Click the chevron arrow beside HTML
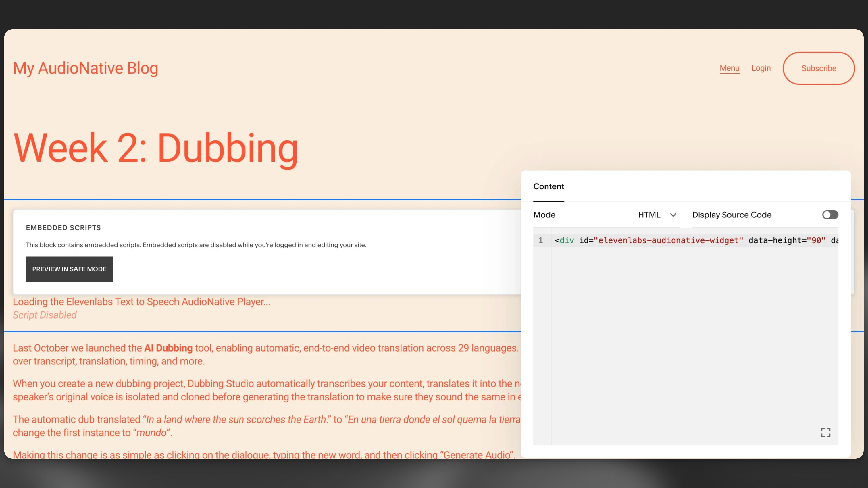The image size is (868, 488). [x=673, y=215]
